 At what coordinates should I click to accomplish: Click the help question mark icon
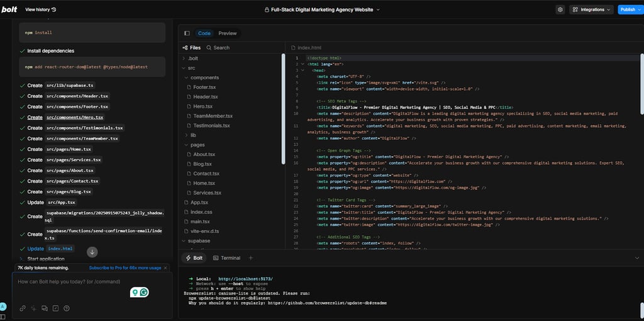coord(67,308)
